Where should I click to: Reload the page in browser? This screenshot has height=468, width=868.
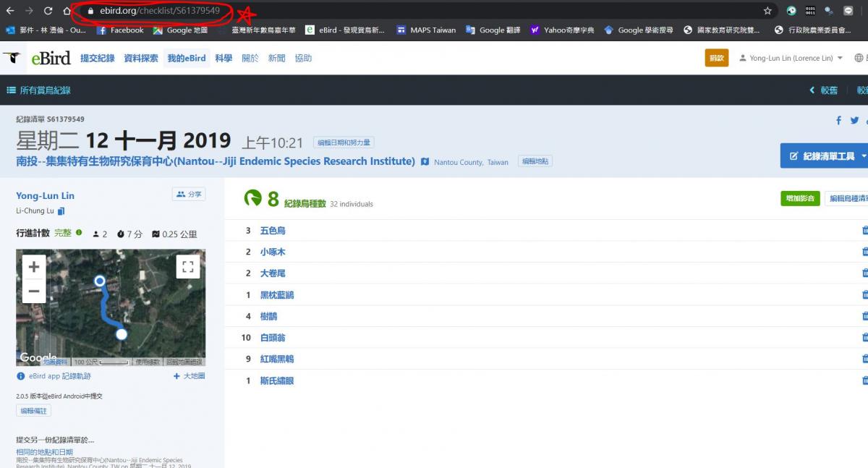click(48, 11)
